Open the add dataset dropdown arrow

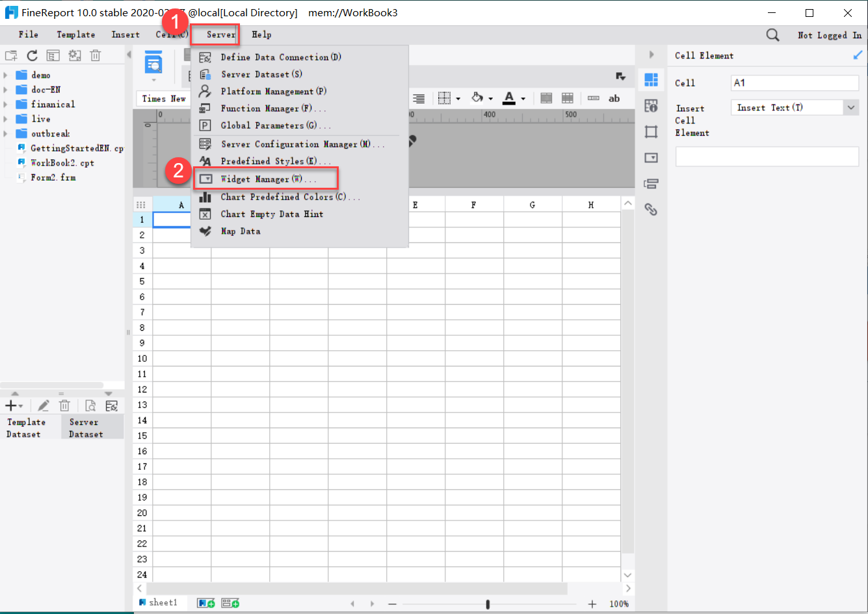point(20,405)
